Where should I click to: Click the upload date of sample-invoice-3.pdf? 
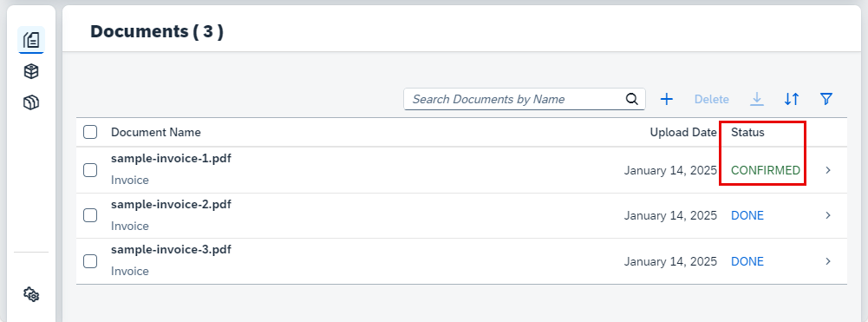pos(670,261)
